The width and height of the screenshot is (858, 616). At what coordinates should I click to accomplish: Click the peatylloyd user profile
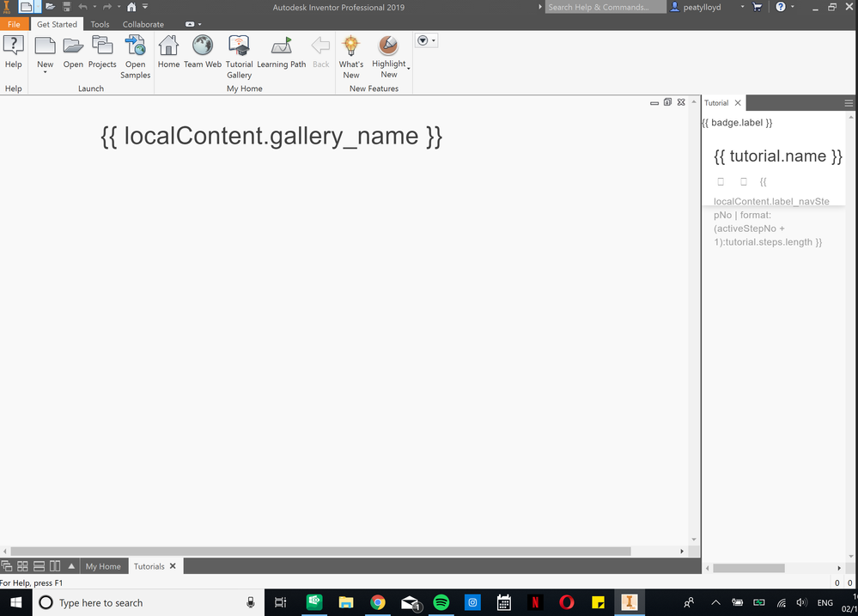(x=696, y=7)
